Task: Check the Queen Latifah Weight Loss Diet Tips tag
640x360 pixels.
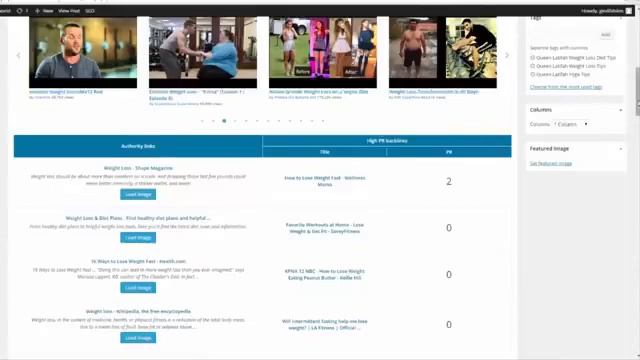Action: (x=532, y=58)
